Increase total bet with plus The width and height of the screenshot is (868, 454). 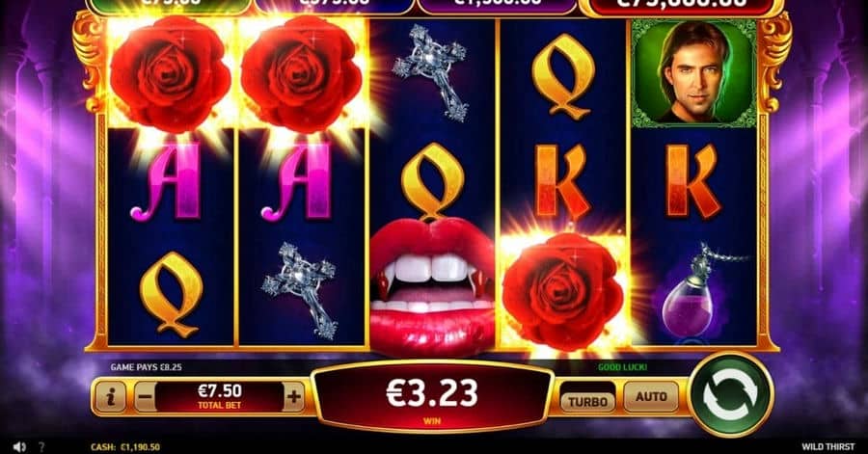click(293, 397)
